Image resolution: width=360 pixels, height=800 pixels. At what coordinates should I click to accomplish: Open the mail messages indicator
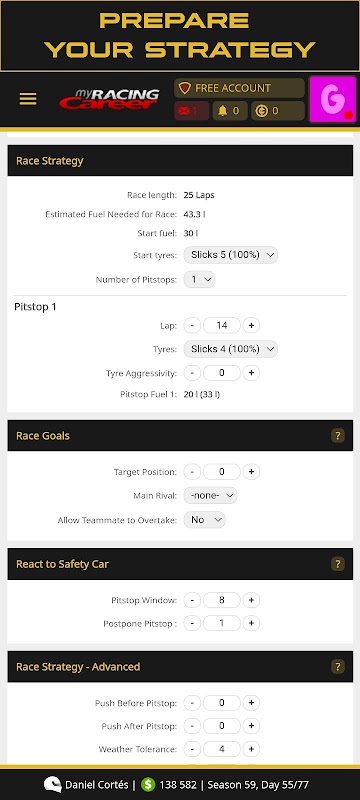[192, 111]
